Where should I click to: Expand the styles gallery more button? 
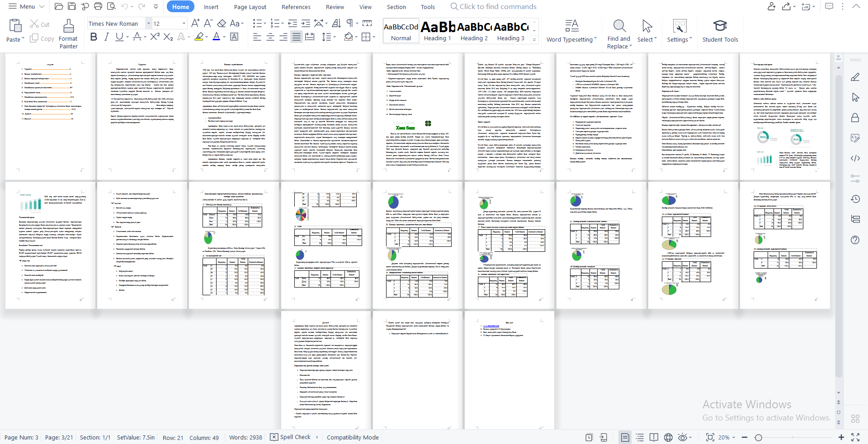534,39
